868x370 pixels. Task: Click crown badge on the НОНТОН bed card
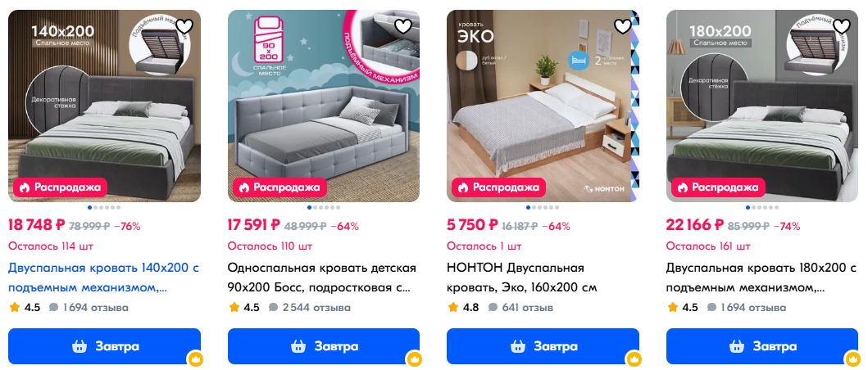(x=634, y=359)
